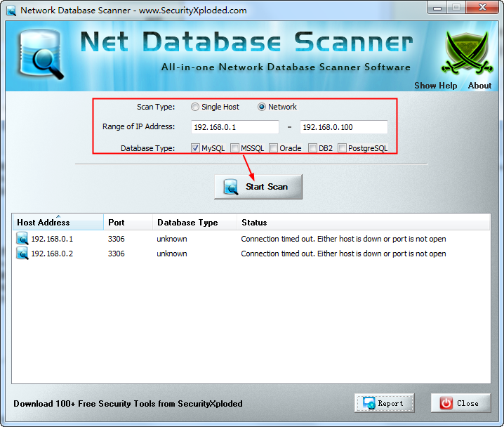Click the scanner icon beside 192.168.0.1 row

point(22,239)
